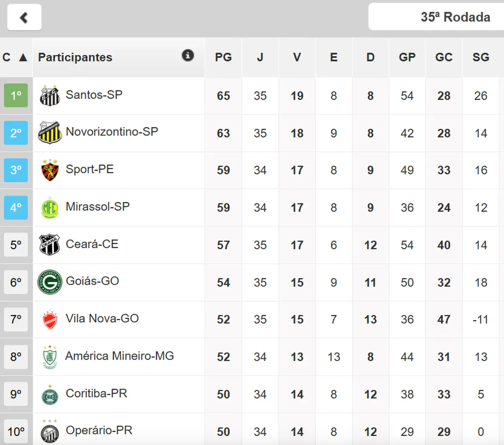Click the Novorizontino-SP club crest

50,133
